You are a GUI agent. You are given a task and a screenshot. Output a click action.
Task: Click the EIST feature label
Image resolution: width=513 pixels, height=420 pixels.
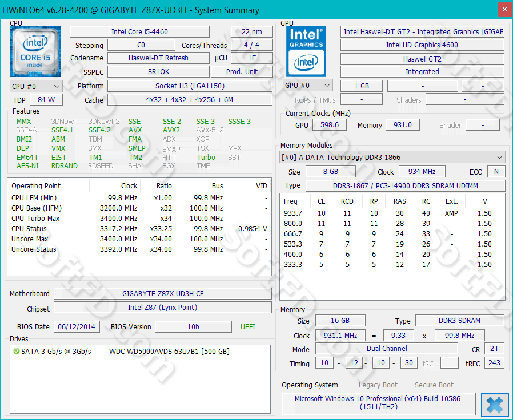click(x=59, y=157)
